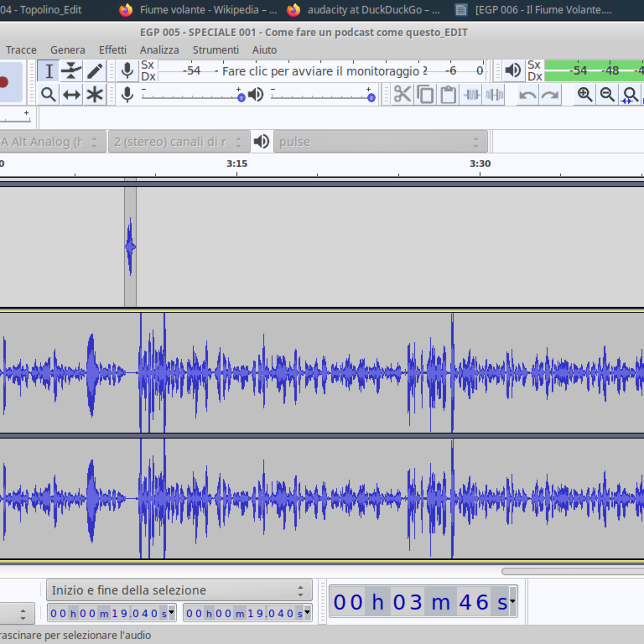
Task: Open selection end time format arrow
Action: coord(307,612)
